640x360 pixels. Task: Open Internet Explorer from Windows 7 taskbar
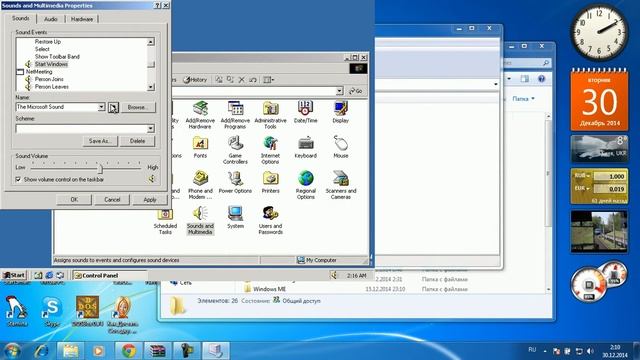[41, 351]
